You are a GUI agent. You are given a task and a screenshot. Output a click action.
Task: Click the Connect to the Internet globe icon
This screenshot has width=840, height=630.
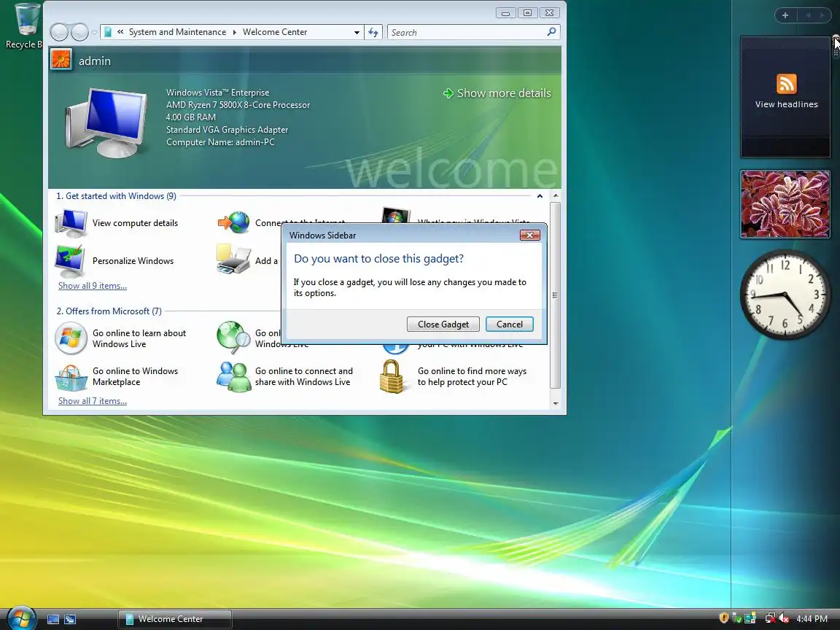pos(233,223)
